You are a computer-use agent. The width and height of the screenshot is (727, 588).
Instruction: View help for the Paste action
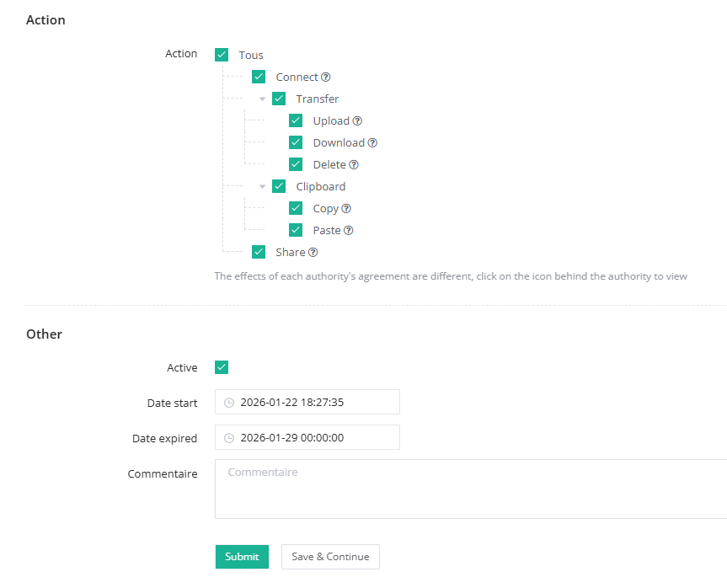tap(349, 231)
